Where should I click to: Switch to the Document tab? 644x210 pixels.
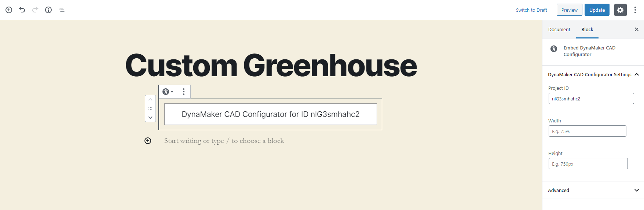point(559,29)
